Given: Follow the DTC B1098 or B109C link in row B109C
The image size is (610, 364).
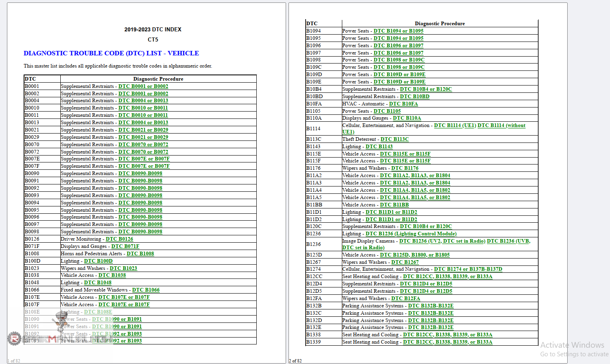Looking at the screenshot, I should click(x=399, y=67).
